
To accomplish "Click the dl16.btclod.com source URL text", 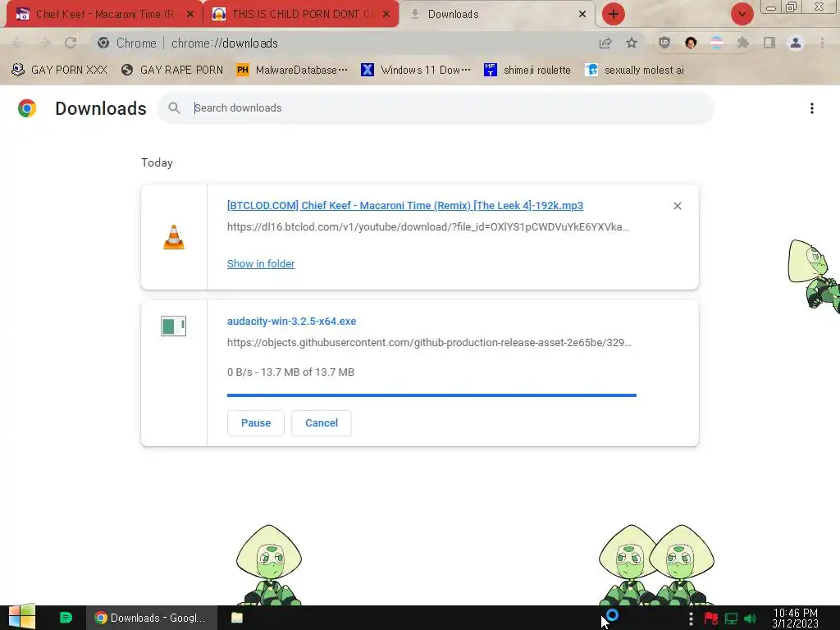I will [x=428, y=226].
